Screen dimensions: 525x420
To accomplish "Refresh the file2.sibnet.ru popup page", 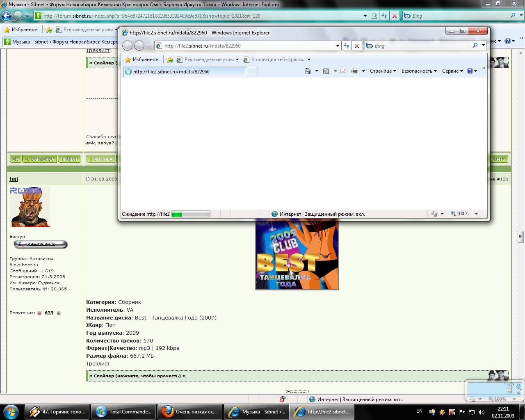I will (x=347, y=46).
